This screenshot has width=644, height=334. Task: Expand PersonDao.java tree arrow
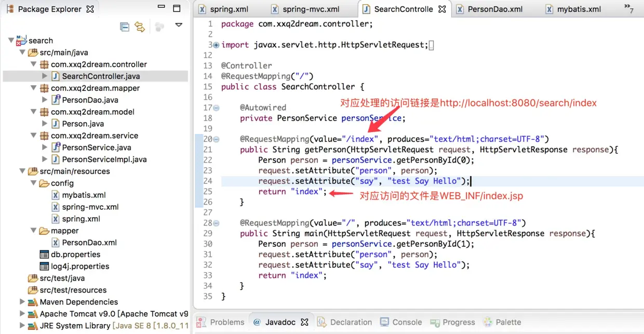pos(45,100)
